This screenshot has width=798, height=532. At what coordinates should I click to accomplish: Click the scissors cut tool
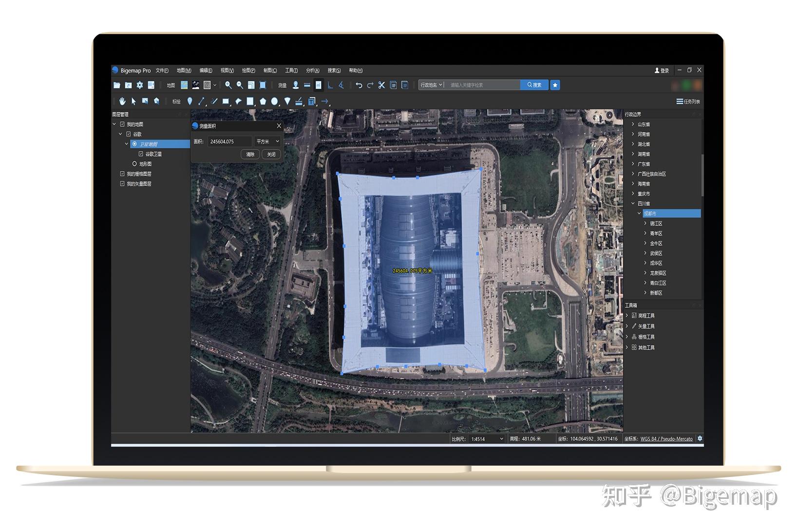pyautogui.click(x=380, y=85)
